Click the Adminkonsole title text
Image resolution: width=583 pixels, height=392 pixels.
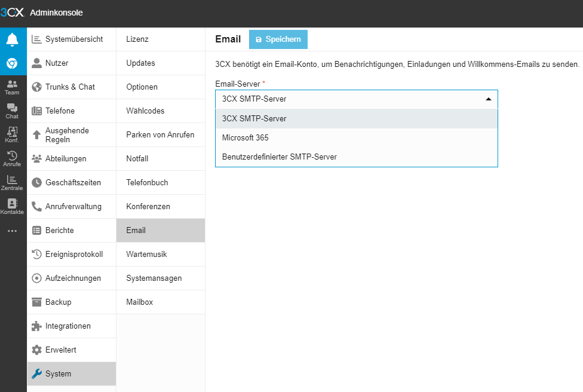pyautogui.click(x=56, y=13)
